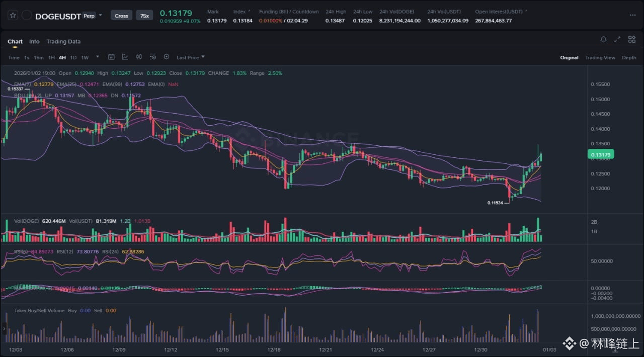Click the Taker Buy/Sell Volume label
The width and height of the screenshot is (644, 357).
(x=39, y=310)
